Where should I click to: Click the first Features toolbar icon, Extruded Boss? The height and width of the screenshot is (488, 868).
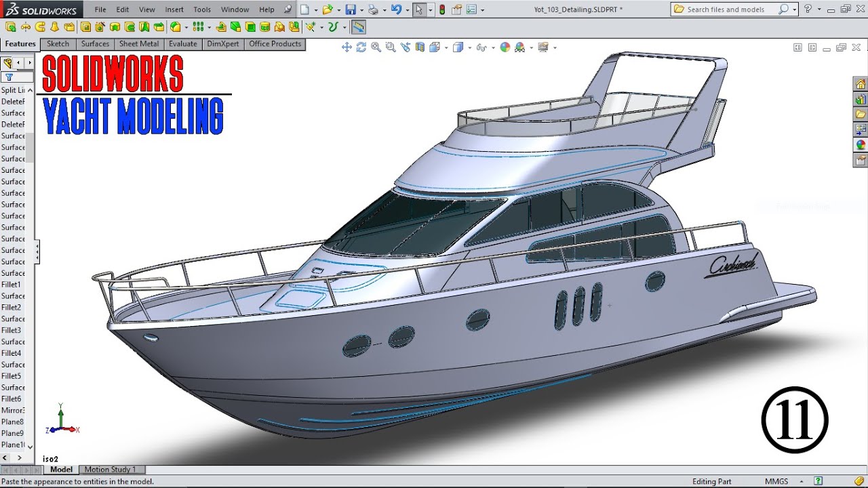point(11,27)
